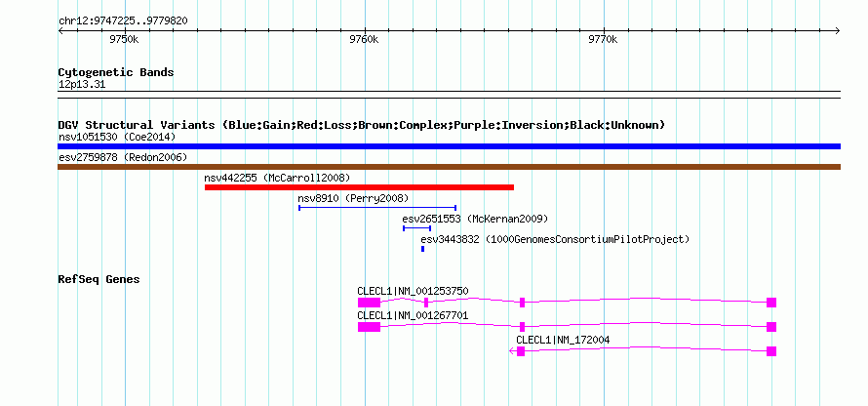Click the 12p13.31 cytogenetic band bar

pyautogui.click(x=449, y=95)
